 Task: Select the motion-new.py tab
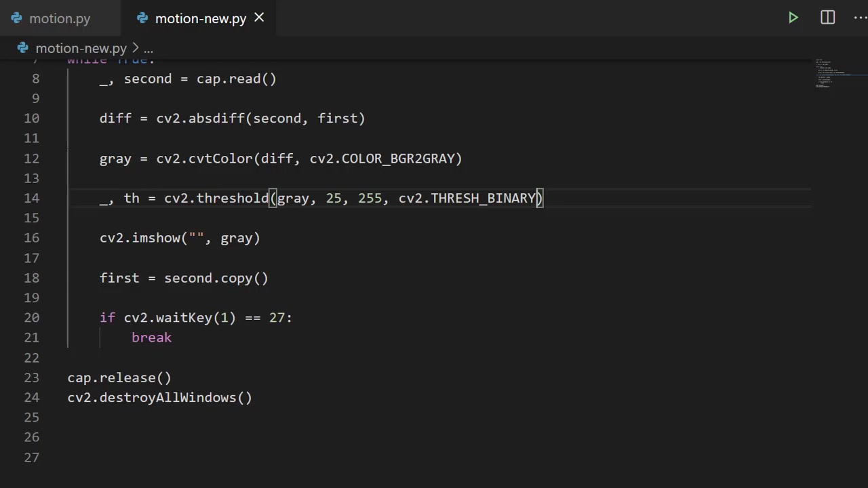201,18
